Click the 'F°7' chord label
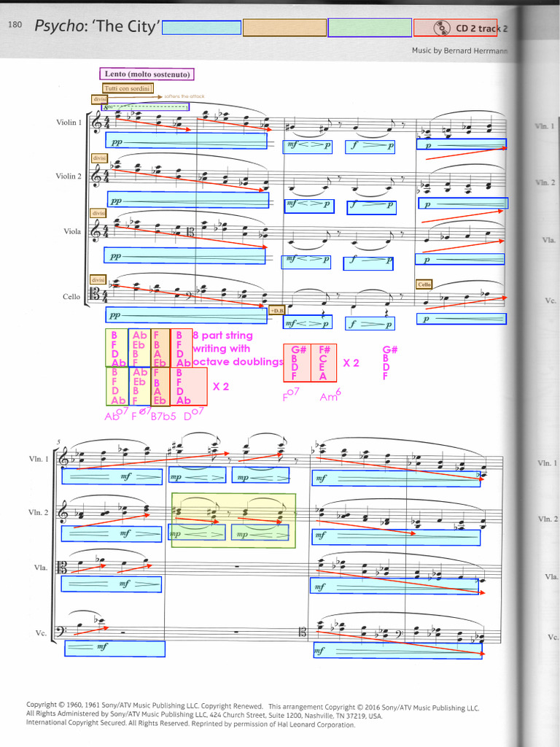Image resolution: width=560 pixels, height=747 pixels. coord(291,395)
